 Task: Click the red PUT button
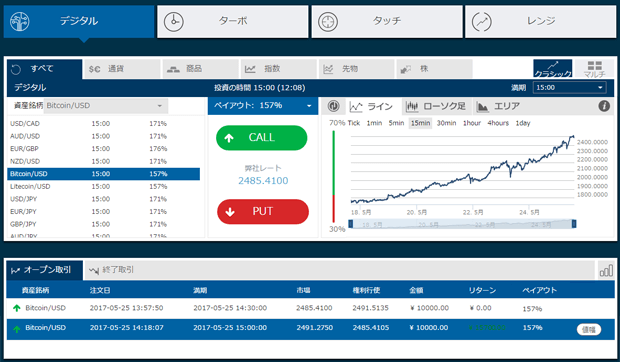point(263,211)
